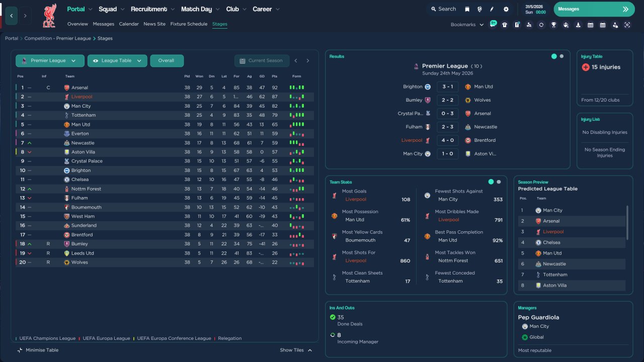Switch to second Results panel page dot
644x362 pixels.
[561, 56]
